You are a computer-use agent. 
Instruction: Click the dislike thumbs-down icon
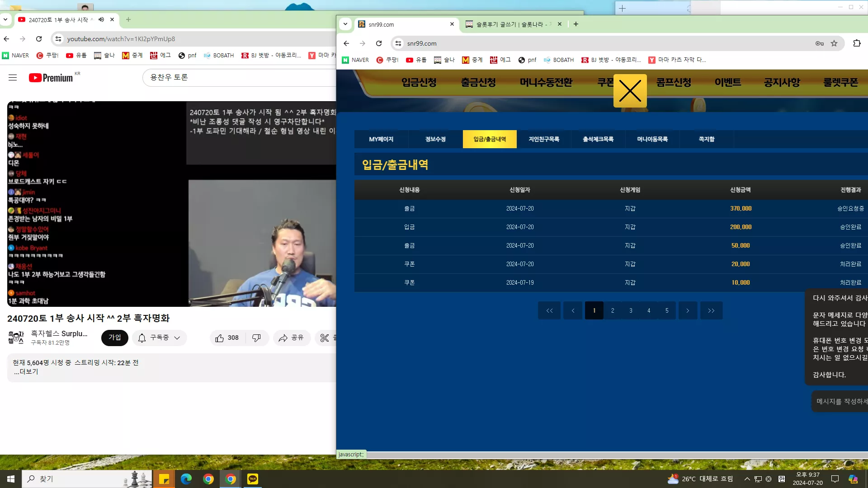[256, 338]
